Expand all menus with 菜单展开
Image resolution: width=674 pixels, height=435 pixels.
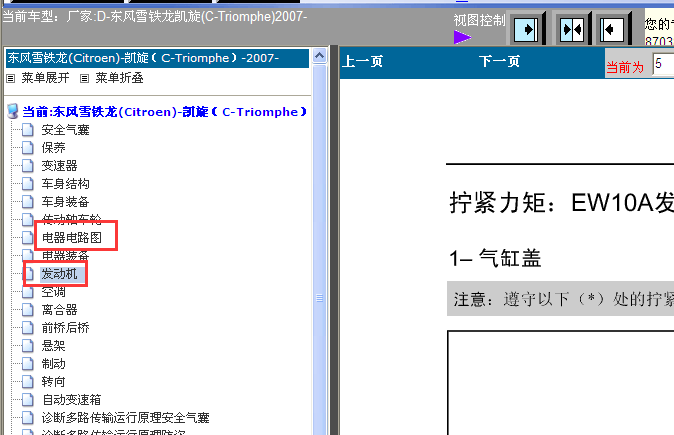point(45,78)
